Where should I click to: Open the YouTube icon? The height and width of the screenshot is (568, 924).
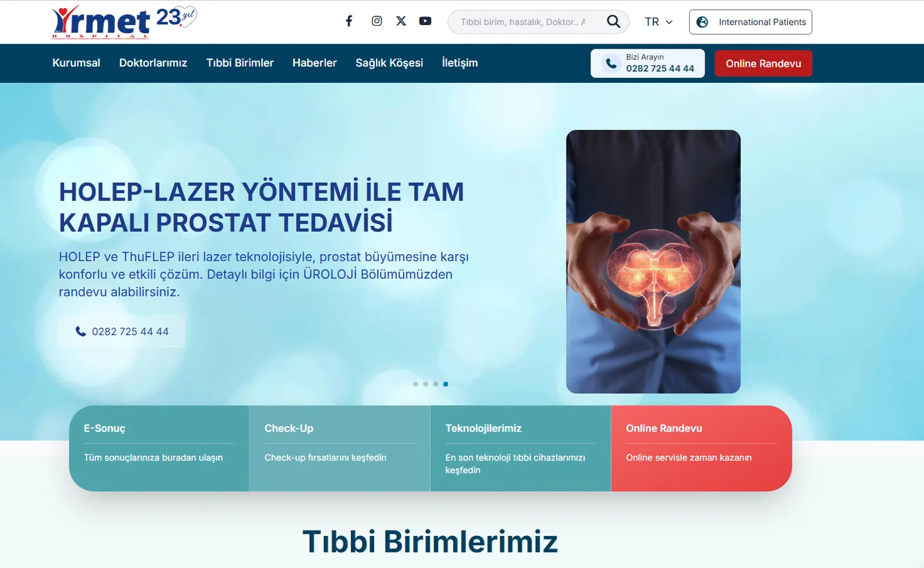pos(425,21)
